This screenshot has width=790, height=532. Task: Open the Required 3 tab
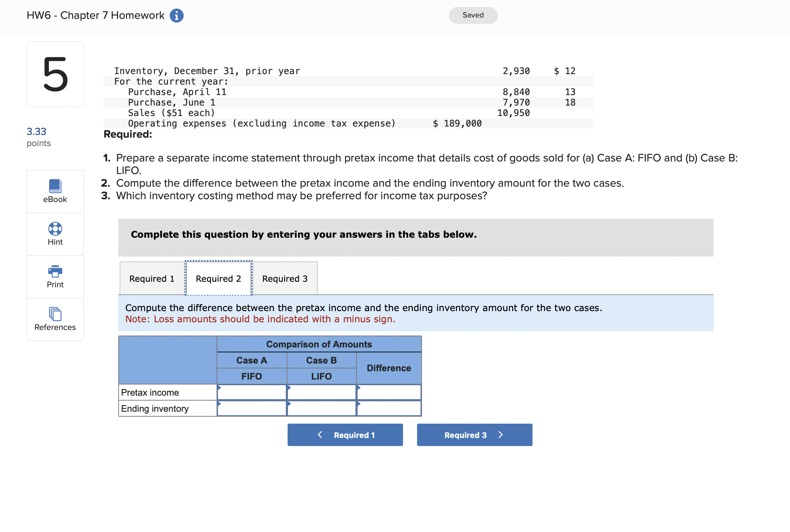coord(285,279)
